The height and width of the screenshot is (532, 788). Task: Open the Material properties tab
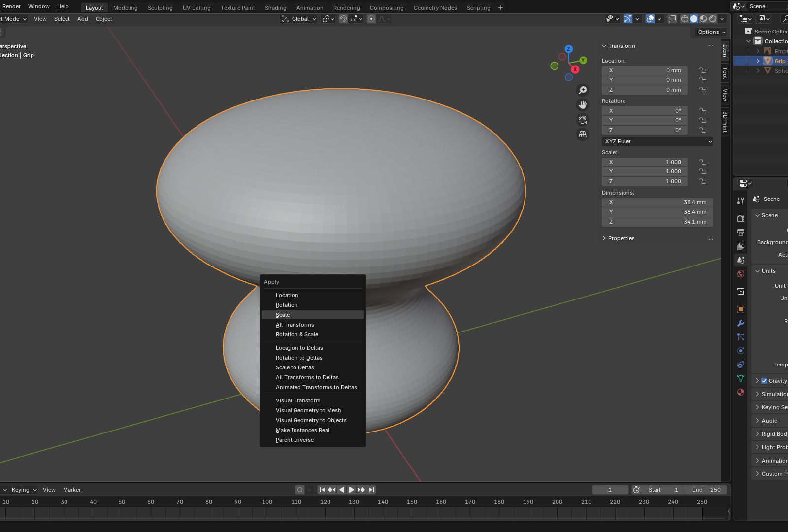point(741,392)
